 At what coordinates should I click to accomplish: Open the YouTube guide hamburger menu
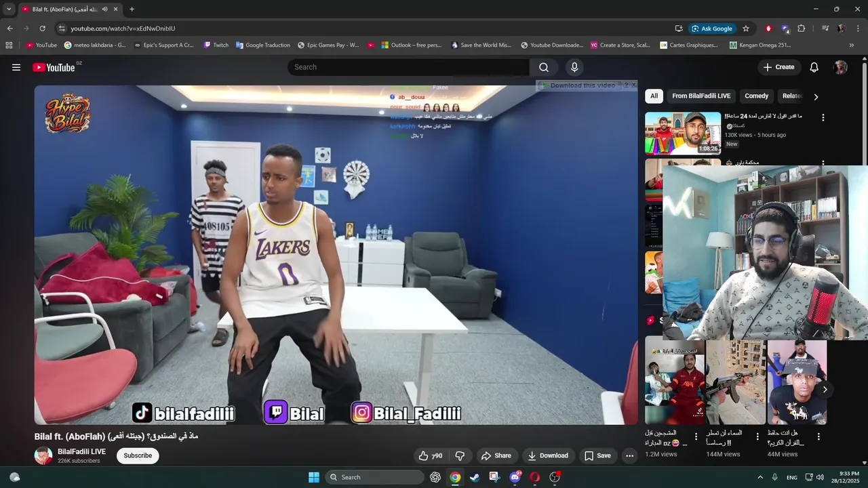(x=16, y=67)
